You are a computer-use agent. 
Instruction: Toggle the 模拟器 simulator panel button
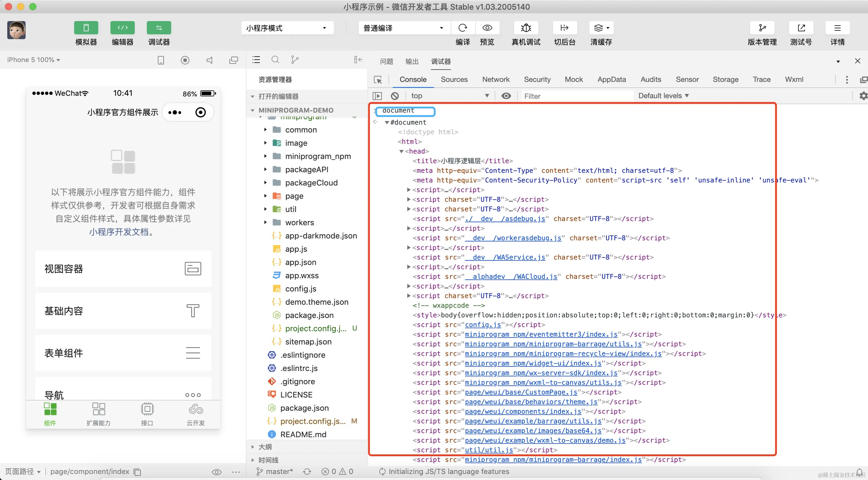click(86, 28)
